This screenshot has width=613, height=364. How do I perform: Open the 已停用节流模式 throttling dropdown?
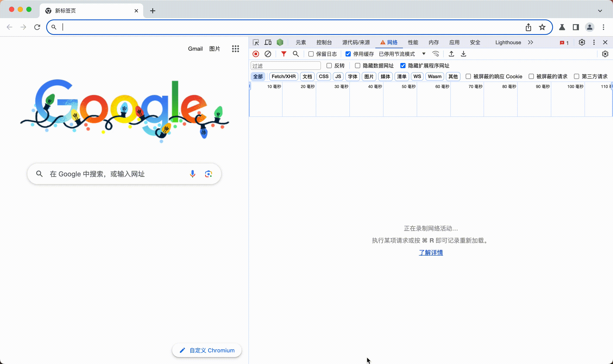click(x=402, y=54)
